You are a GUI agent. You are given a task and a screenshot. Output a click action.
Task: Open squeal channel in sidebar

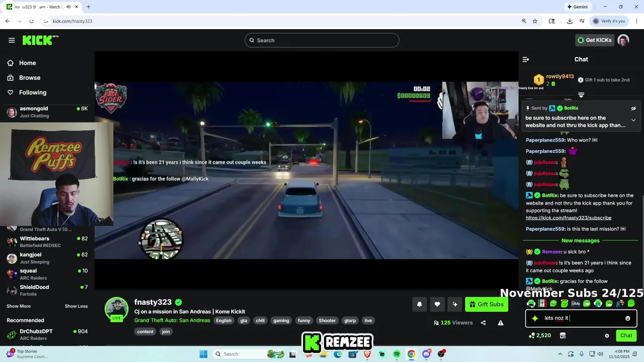pyautogui.click(x=47, y=274)
